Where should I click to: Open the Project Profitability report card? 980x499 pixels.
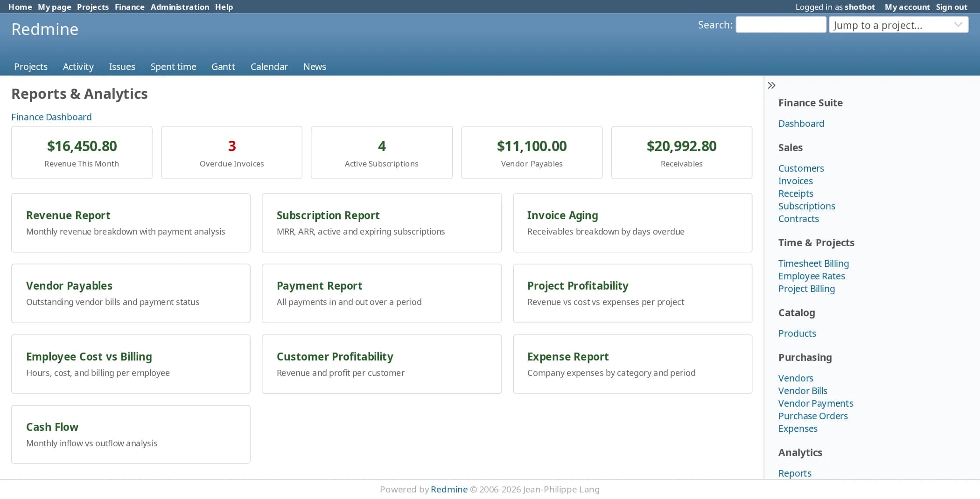point(632,293)
